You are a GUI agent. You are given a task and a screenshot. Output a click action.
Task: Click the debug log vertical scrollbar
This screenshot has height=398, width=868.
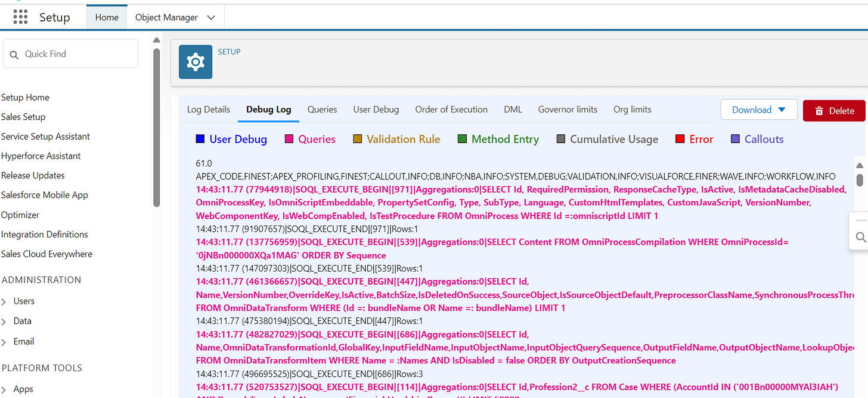859,180
